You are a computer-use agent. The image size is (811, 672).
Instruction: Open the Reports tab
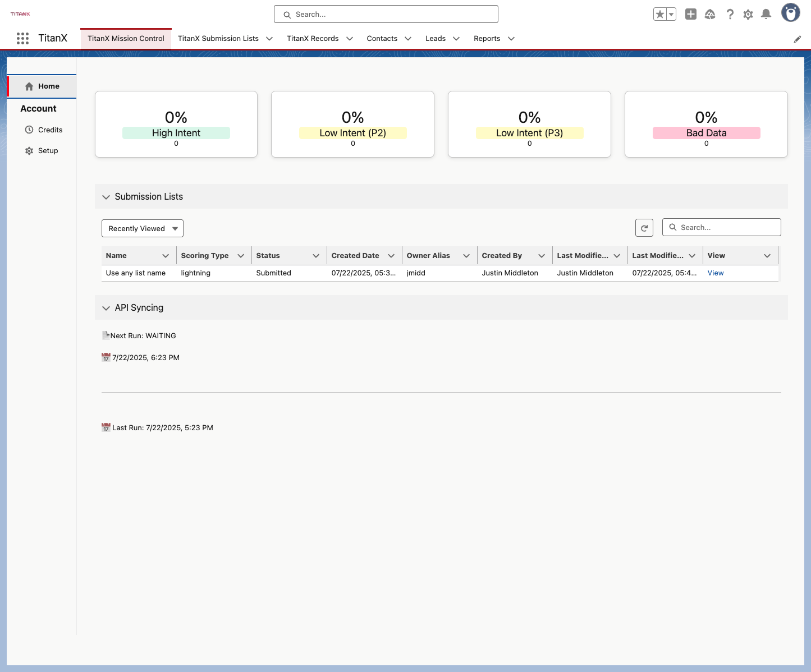487,39
